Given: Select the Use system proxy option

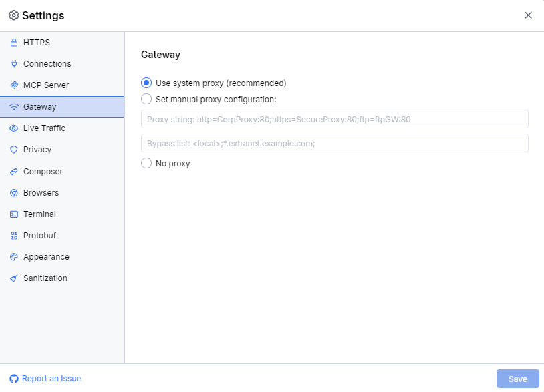Looking at the screenshot, I should pos(146,83).
